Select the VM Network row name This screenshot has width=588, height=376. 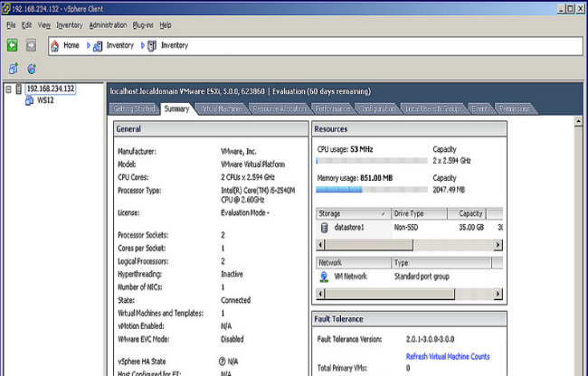click(x=350, y=277)
